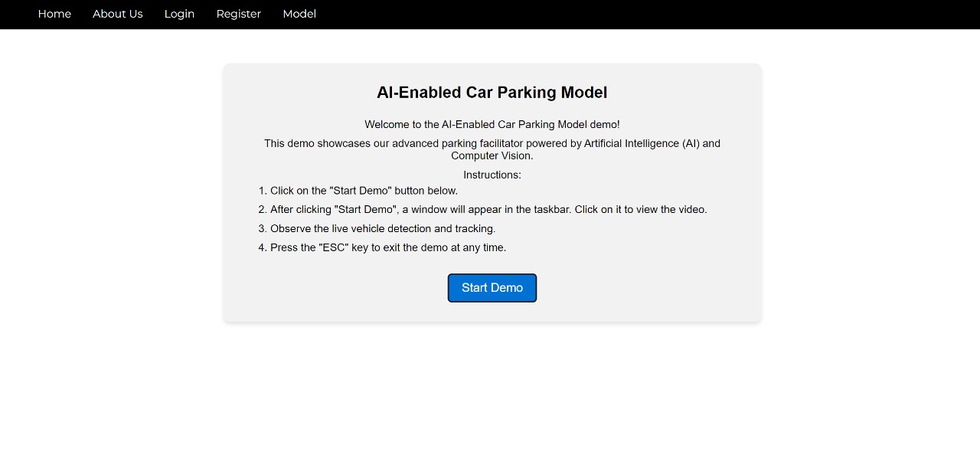
Task: Open the Login page from navbar
Action: (x=179, y=14)
